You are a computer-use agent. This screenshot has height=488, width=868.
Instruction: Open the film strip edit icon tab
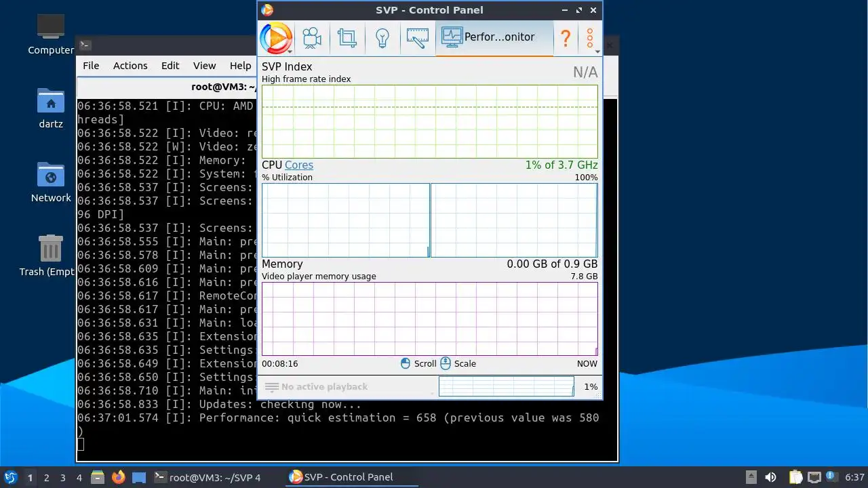(418, 38)
